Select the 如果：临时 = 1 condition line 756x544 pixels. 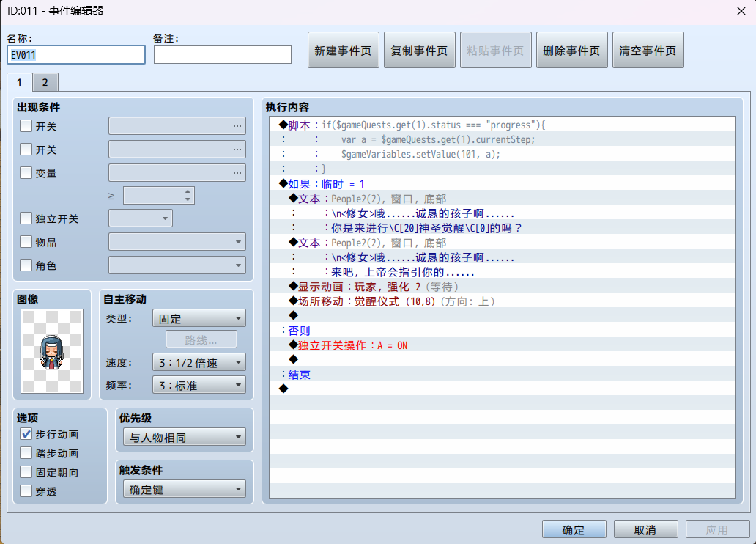pyautogui.click(x=503, y=184)
